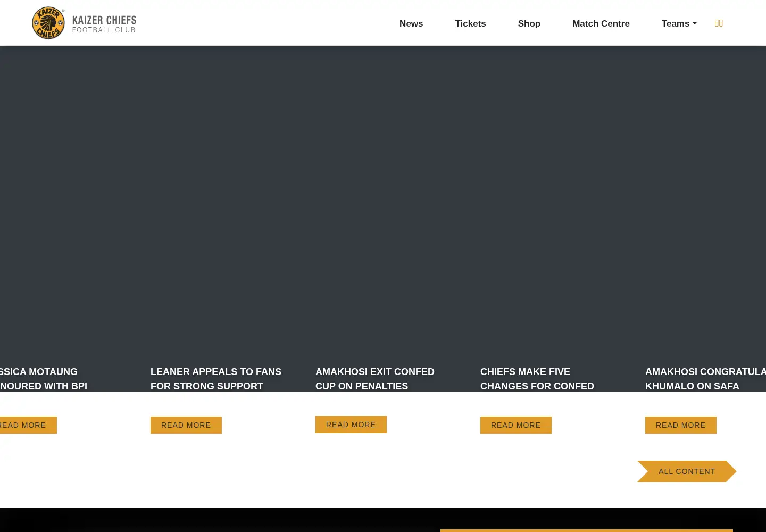Viewport: 766px width, 532px height.
Task: Open 'Leaner Appeals to Fans' headline
Action: [x=216, y=379]
